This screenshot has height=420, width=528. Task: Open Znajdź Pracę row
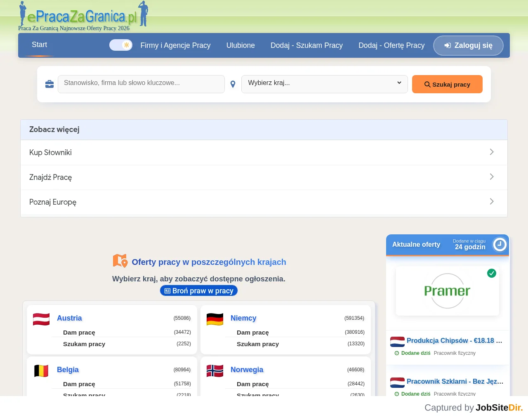tap(264, 177)
